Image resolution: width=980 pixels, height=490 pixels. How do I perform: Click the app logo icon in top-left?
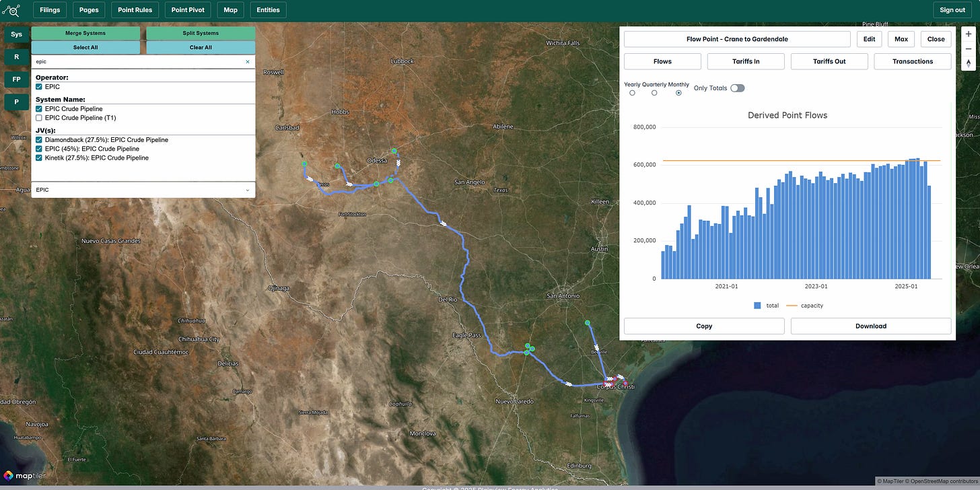point(11,10)
